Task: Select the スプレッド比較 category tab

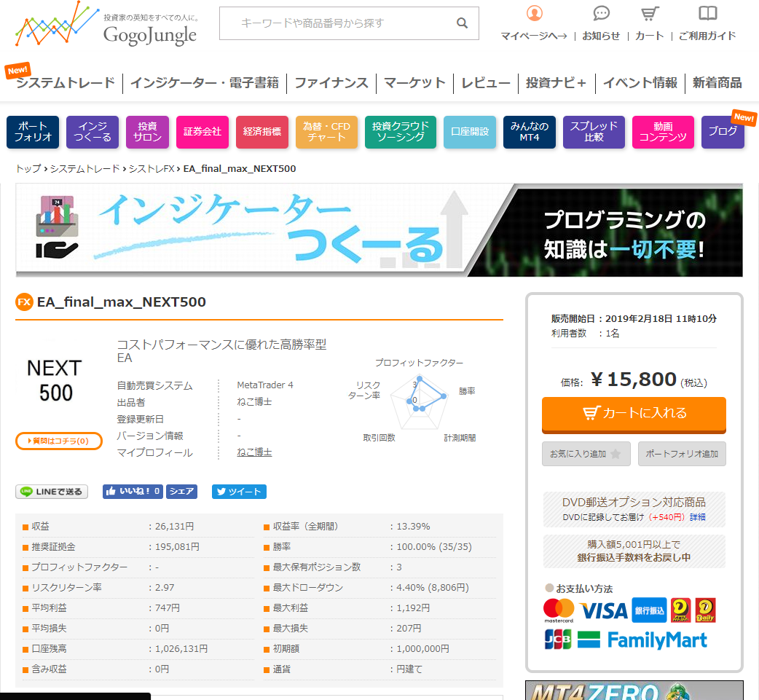Action: coord(594,132)
